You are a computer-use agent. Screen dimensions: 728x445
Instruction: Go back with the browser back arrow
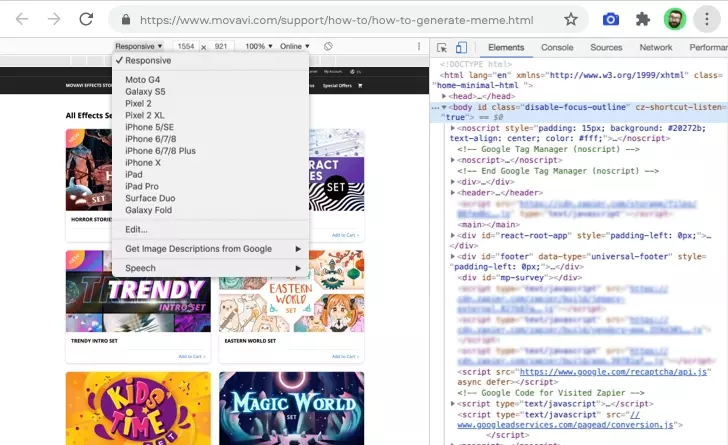[x=22, y=19]
